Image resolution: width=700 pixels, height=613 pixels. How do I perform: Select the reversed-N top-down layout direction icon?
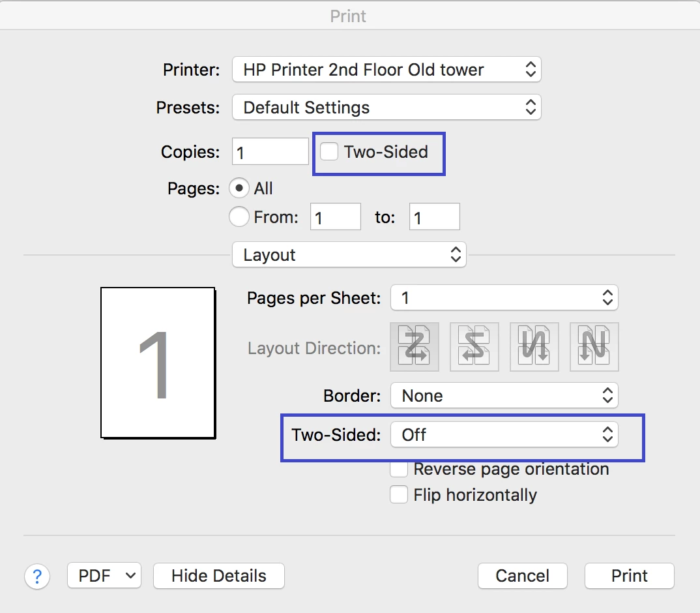pos(534,347)
